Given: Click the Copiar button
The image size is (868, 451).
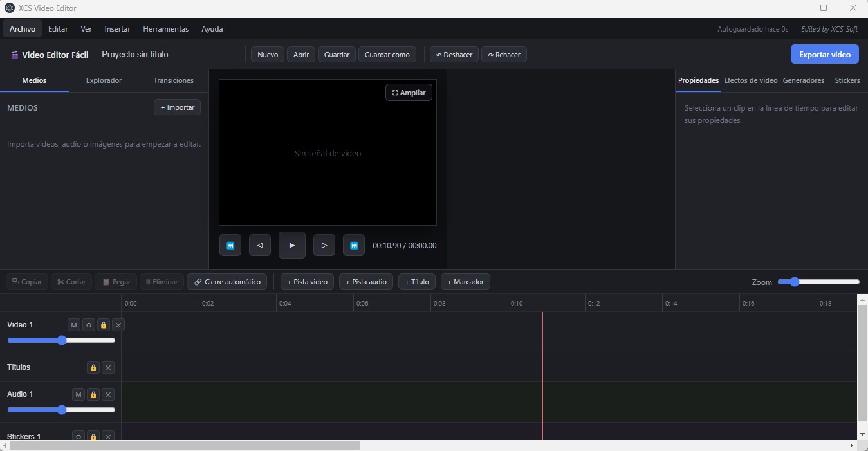Looking at the screenshot, I should pyautogui.click(x=27, y=282).
